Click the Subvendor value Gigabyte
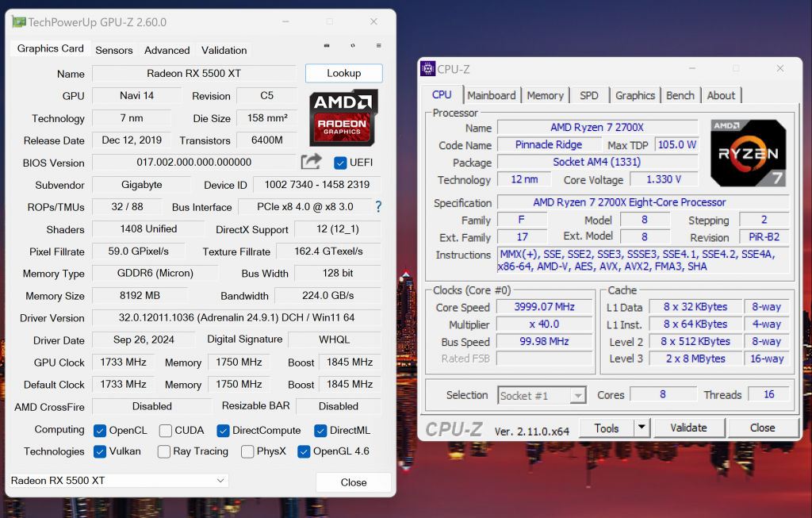The image size is (812, 518). click(x=141, y=185)
